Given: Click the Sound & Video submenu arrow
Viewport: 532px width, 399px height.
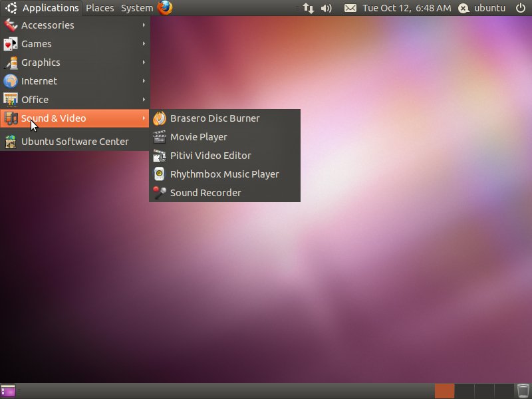Looking at the screenshot, I should 144,118.
